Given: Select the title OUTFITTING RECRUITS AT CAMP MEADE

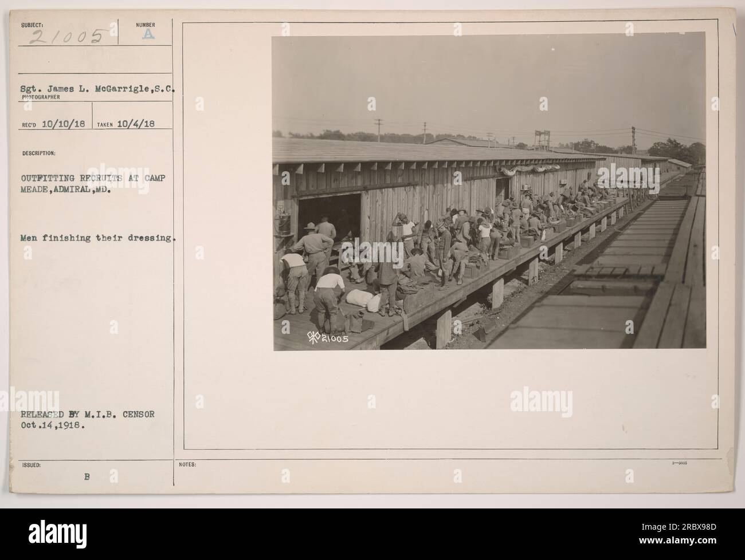Looking at the screenshot, I should tap(94, 184).
